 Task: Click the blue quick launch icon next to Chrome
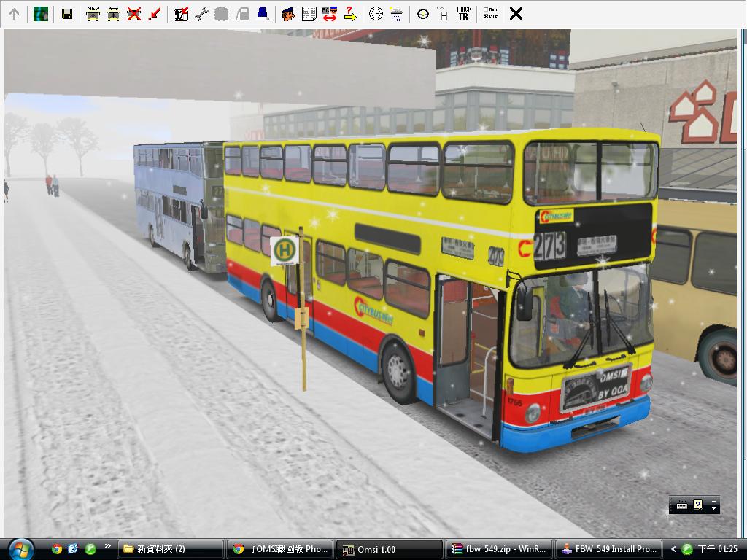(x=73, y=549)
